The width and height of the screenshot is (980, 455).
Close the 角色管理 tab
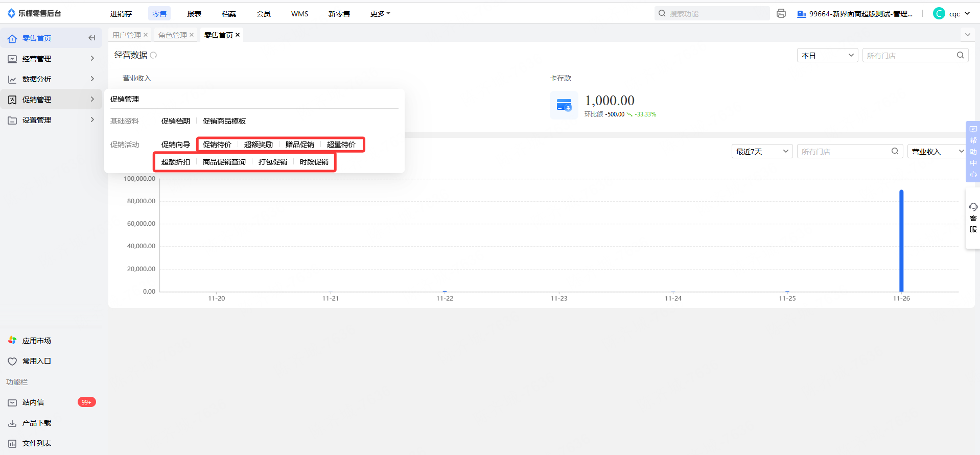tap(192, 35)
